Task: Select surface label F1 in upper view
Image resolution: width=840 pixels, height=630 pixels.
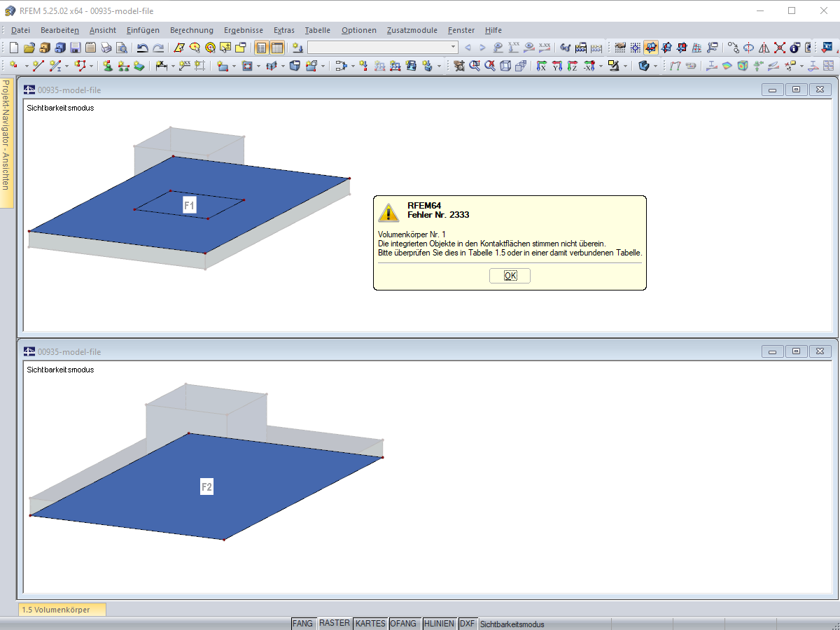Action: click(x=190, y=205)
